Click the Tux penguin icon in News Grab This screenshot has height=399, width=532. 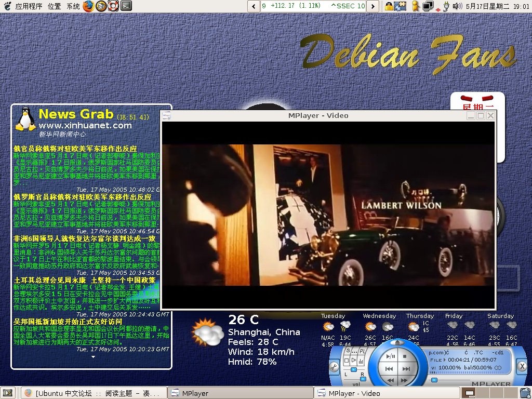(26, 119)
